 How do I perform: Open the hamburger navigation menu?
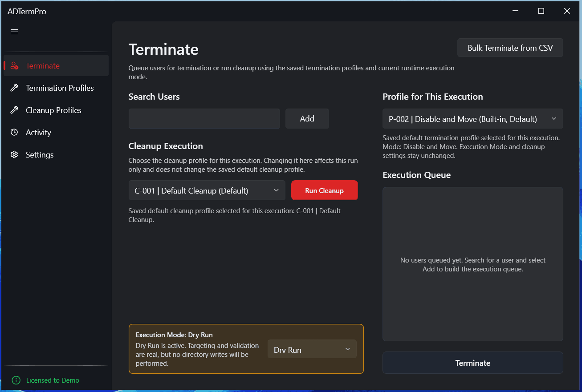click(x=14, y=32)
